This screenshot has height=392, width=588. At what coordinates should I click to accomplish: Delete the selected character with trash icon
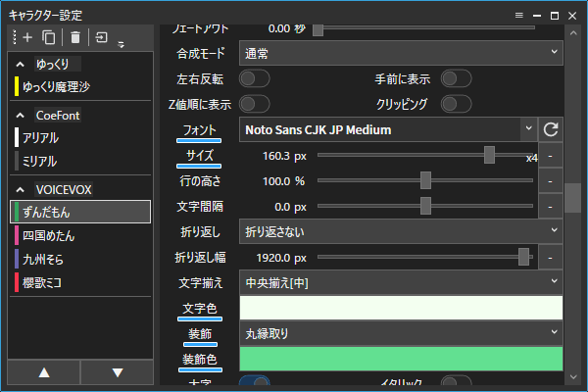tap(75, 37)
